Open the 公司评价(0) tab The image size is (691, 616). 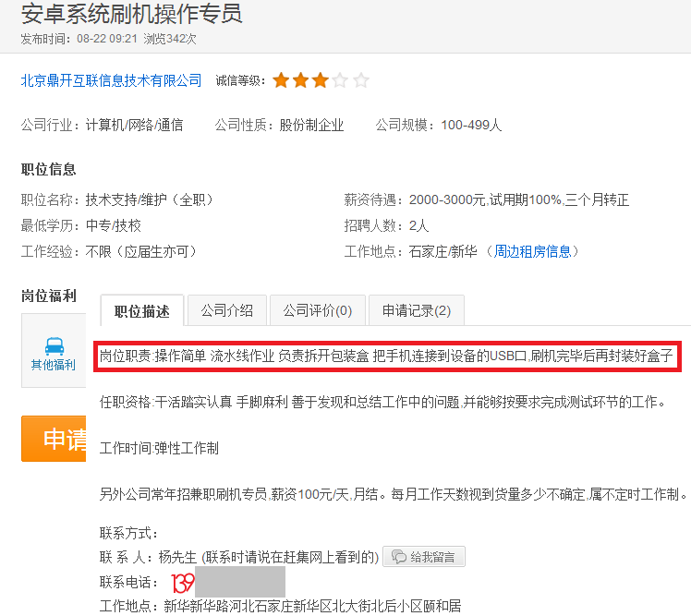coord(317,310)
